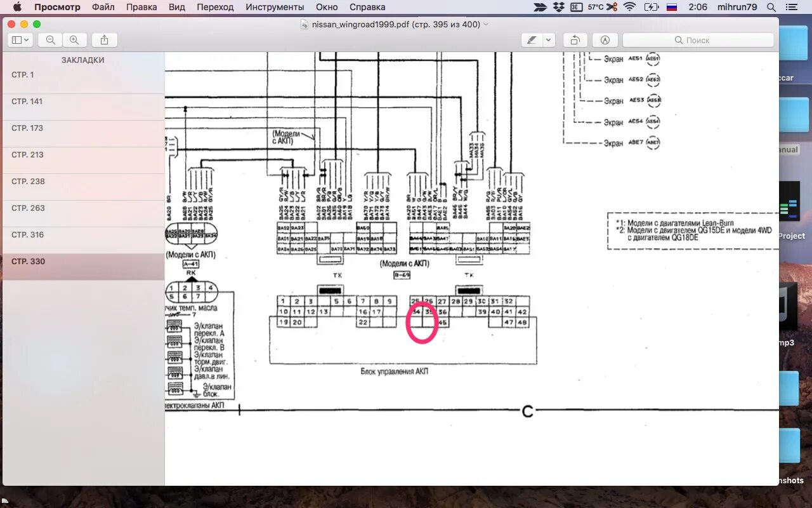Open the Apple menu
This screenshot has width=812, height=508.
coord(17,7)
